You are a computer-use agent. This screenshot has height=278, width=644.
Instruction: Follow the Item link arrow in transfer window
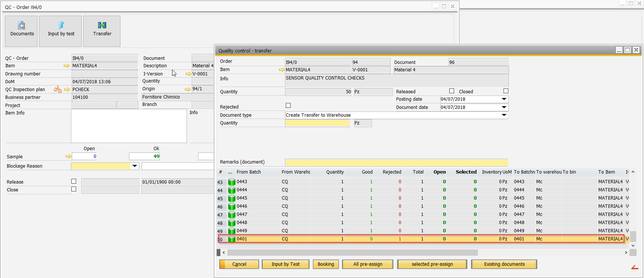click(282, 70)
